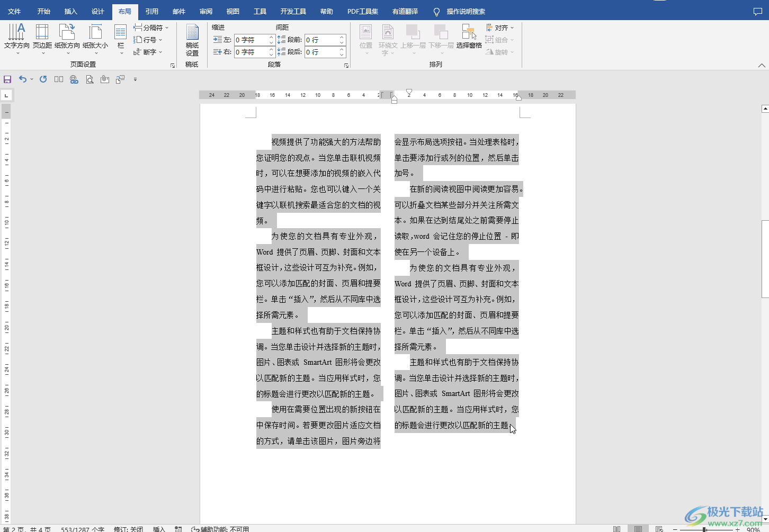Open the 有道翻译 tab
The height and width of the screenshot is (532, 769).
tap(405, 11)
